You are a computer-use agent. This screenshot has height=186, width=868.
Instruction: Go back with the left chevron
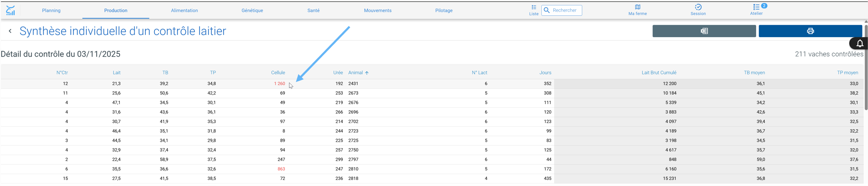(x=10, y=31)
